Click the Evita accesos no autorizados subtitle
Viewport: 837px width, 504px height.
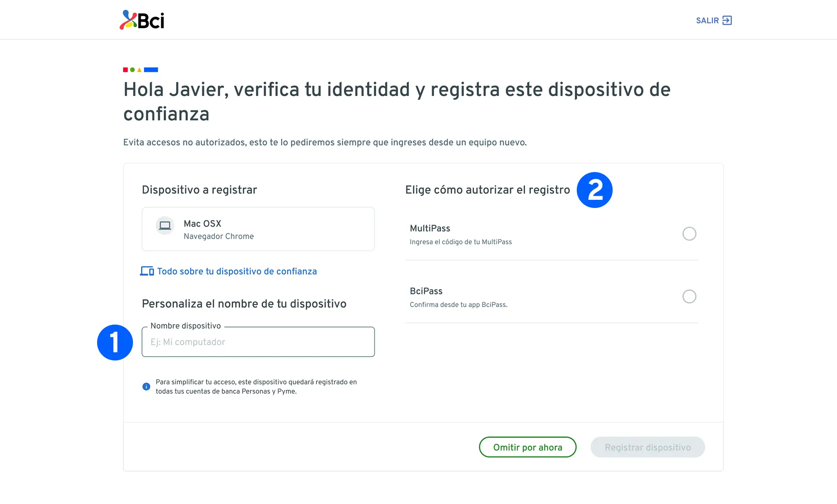(x=325, y=142)
